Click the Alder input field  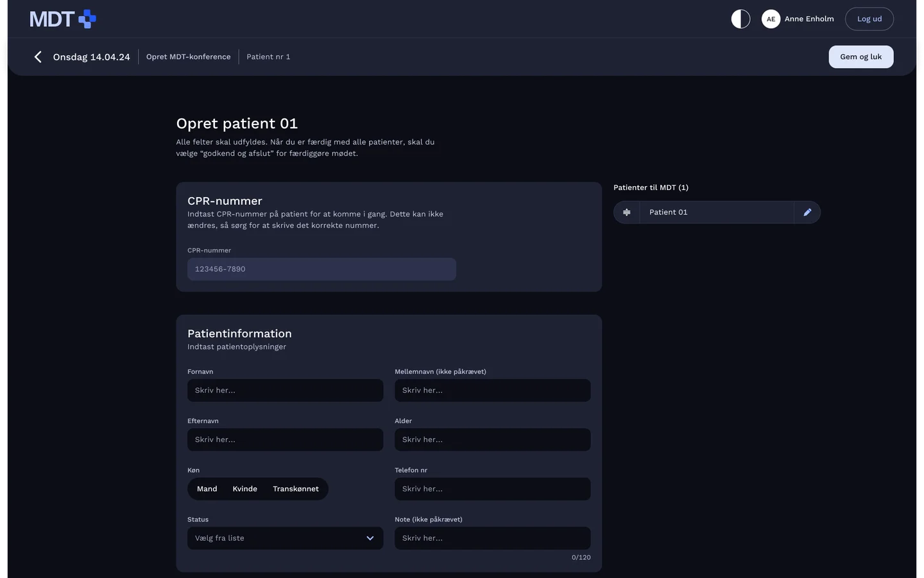point(493,440)
